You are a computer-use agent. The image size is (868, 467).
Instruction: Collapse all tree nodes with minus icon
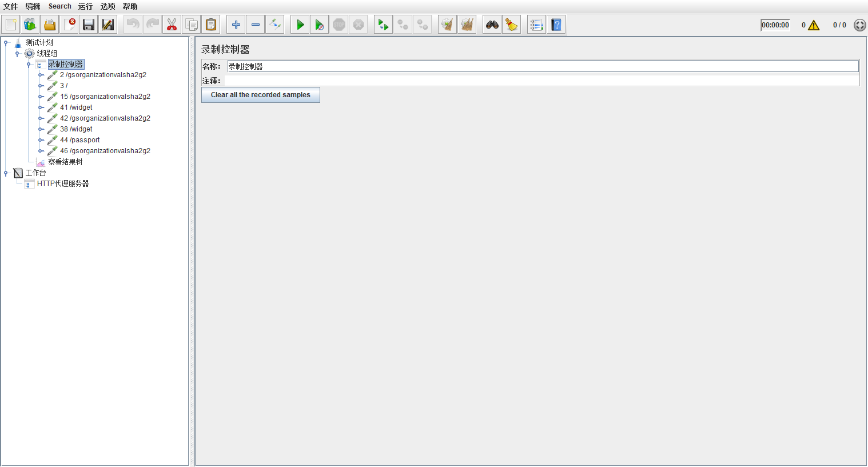(255, 24)
